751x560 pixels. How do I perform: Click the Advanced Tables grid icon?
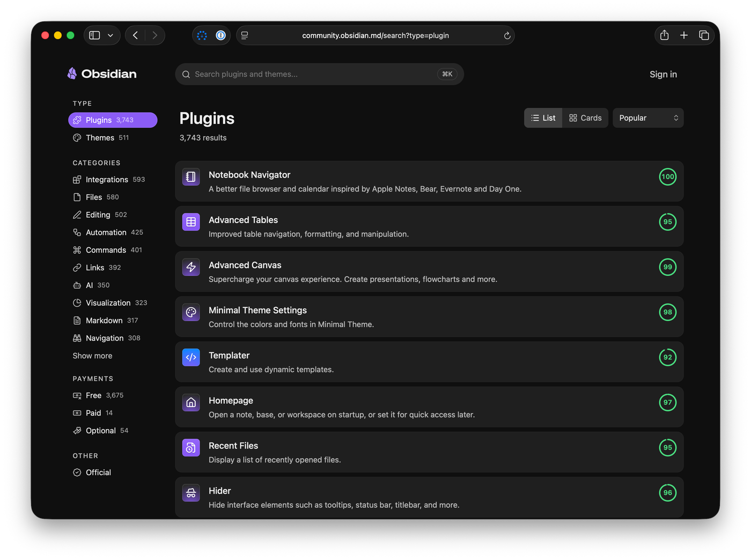(191, 222)
